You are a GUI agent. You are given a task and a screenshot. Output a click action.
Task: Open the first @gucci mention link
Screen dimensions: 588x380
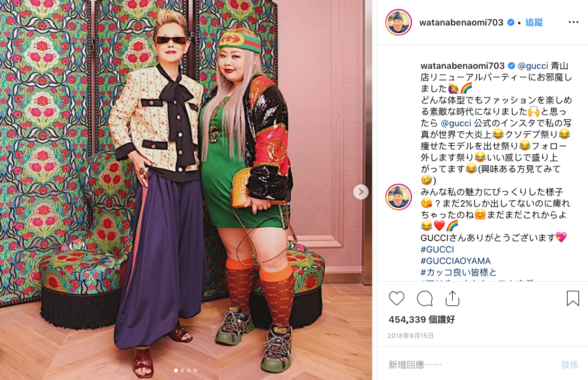pyautogui.click(x=533, y=66)
